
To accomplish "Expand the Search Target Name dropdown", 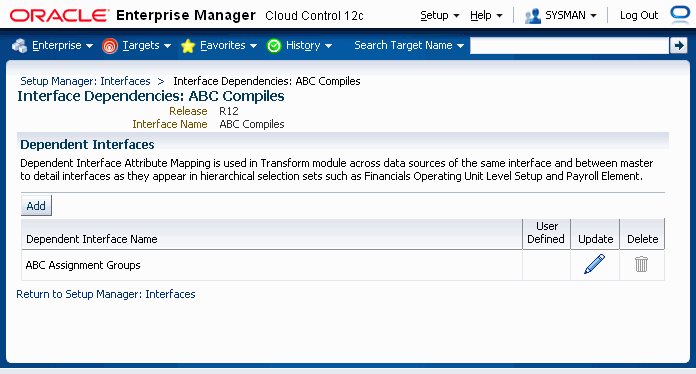I will tap(409, 45).
